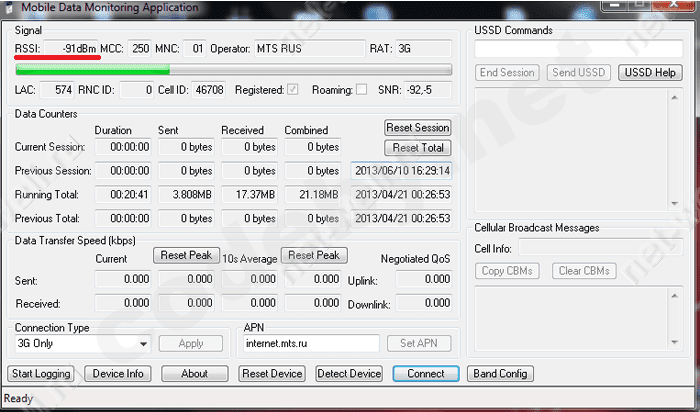This screenshot has height=412, width=700.
Task: Click the timestamp 2013/06/10 16:29:14
Action: 401,171
